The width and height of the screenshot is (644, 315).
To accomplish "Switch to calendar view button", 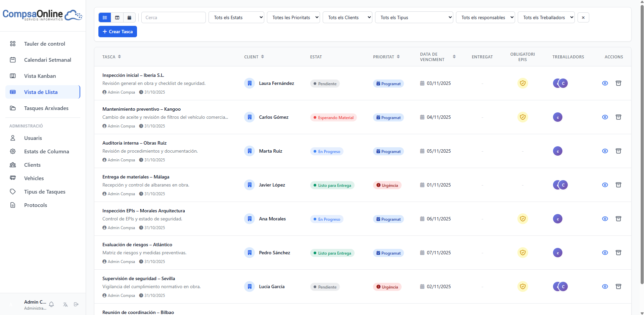I will click(x=129, y=17).
